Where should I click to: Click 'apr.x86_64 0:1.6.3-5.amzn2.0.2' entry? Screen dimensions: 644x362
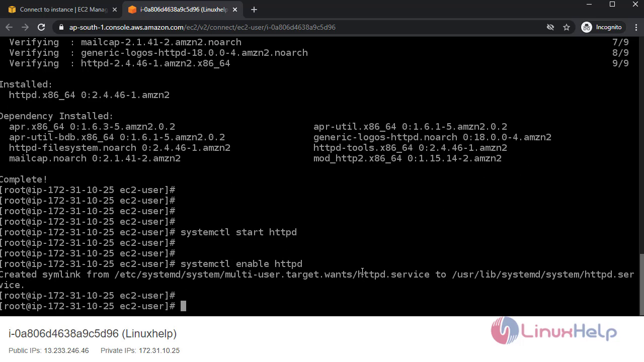click(92, 127)
